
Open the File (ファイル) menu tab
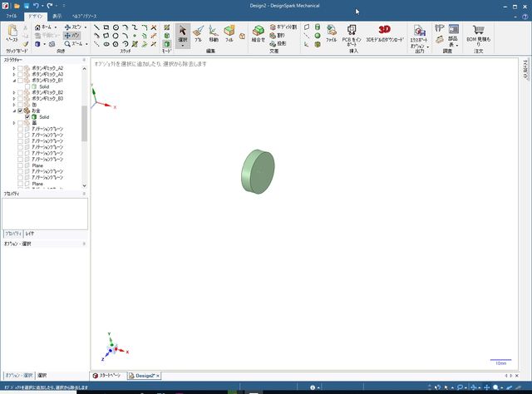(11, 16)
